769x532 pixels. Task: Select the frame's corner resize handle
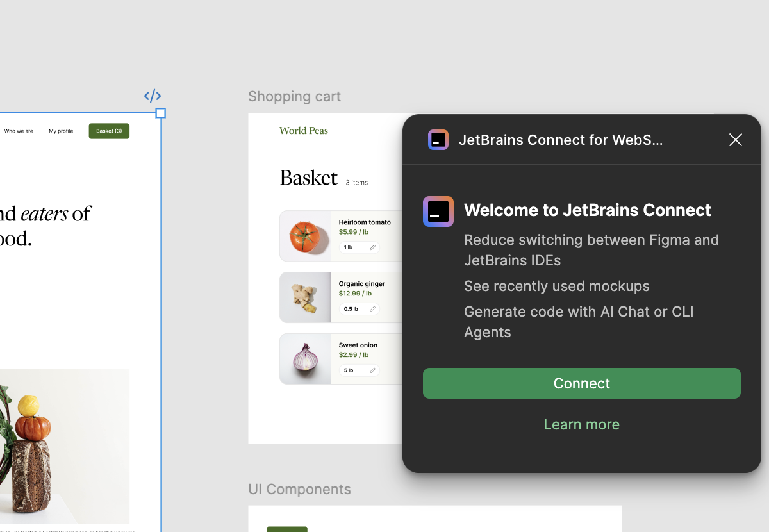pos(161,113)
